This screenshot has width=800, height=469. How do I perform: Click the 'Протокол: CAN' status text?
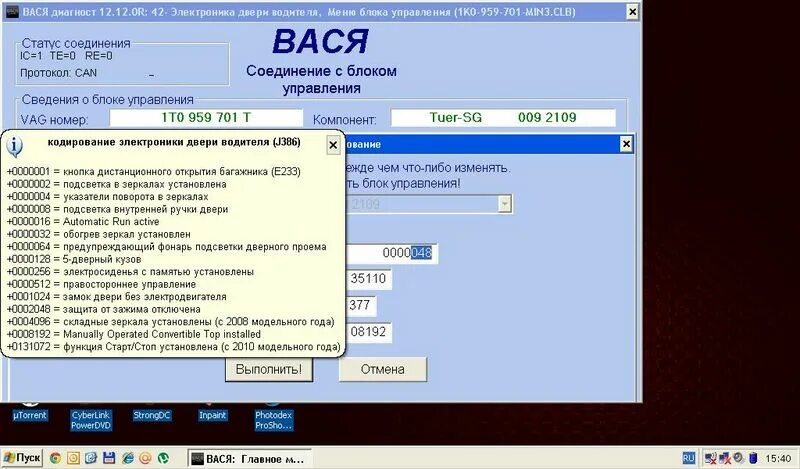coord(58,73)
